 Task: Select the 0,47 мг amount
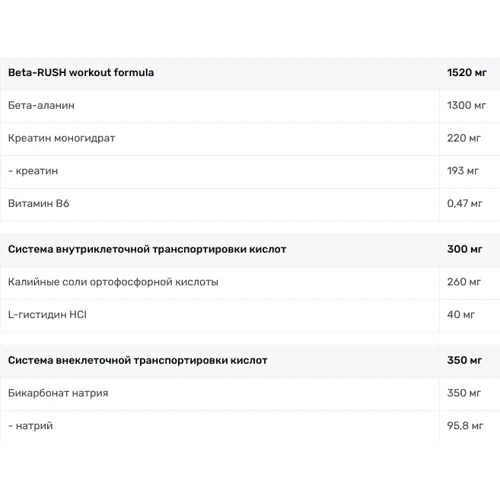[x=465, y=203]
